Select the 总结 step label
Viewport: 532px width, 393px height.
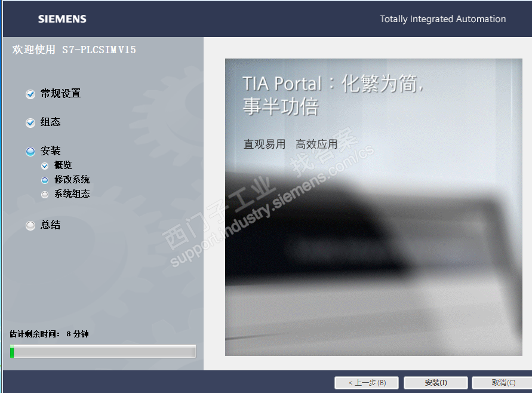point(50,225)
